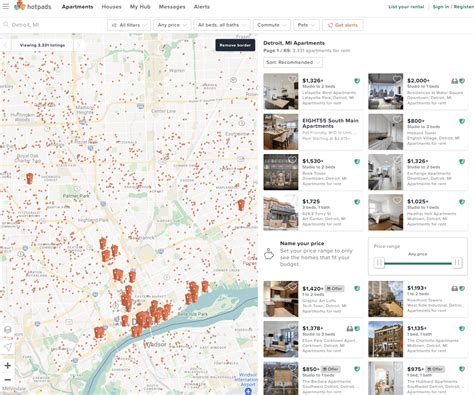Open the Messages menu item
Image resolution: width=474 pixels, height=395 pixels.
(x=172, y=7)
